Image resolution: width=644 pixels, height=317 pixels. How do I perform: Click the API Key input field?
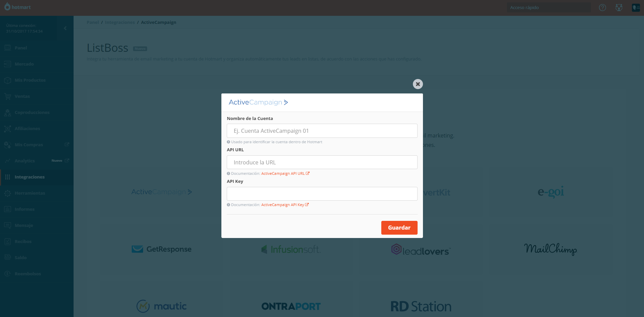(322, 194)
